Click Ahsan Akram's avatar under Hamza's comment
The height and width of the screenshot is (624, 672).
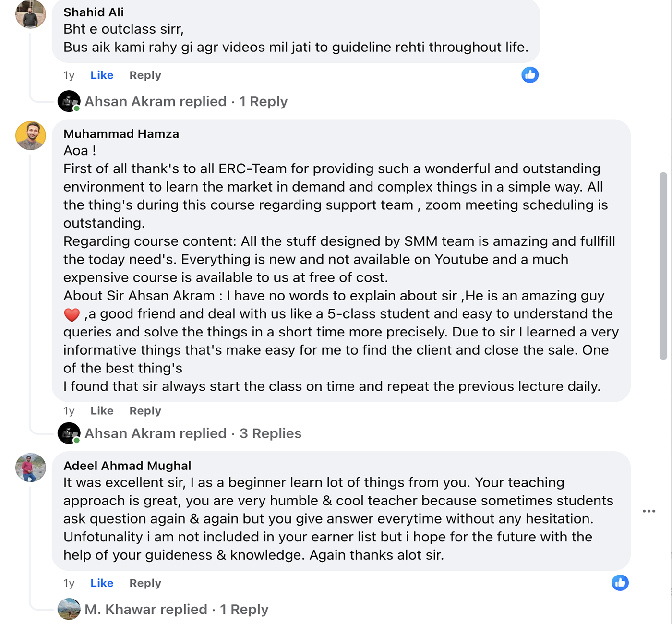[69, 433]
